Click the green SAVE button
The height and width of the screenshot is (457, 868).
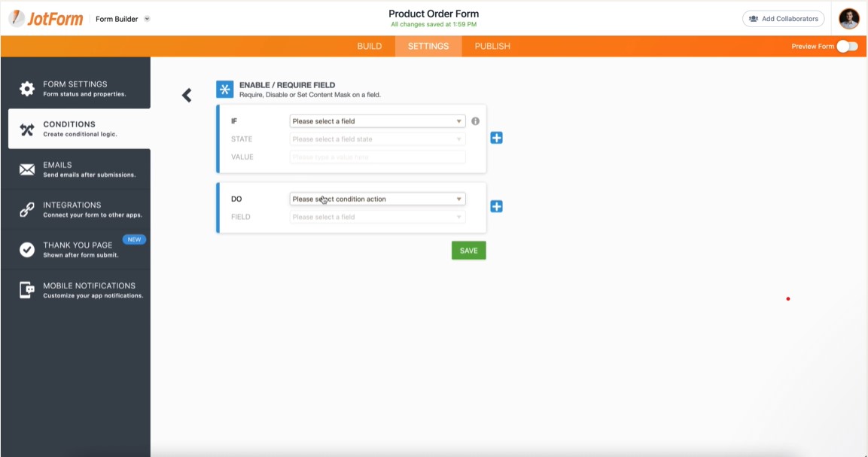point(469,251)
